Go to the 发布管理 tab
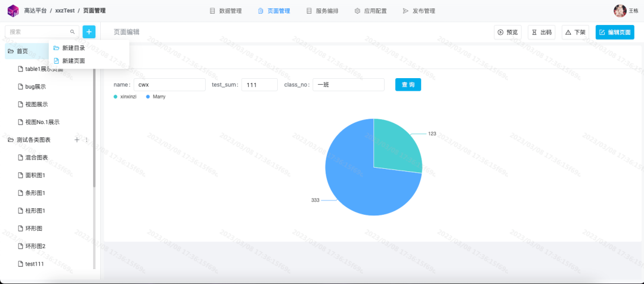 click(x=419, y=11)
